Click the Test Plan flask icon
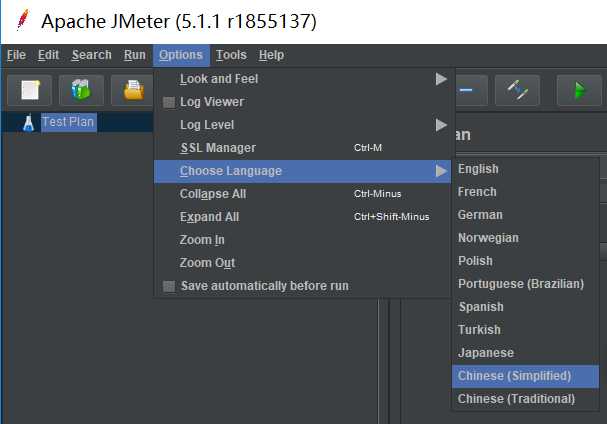 [28, 123]
